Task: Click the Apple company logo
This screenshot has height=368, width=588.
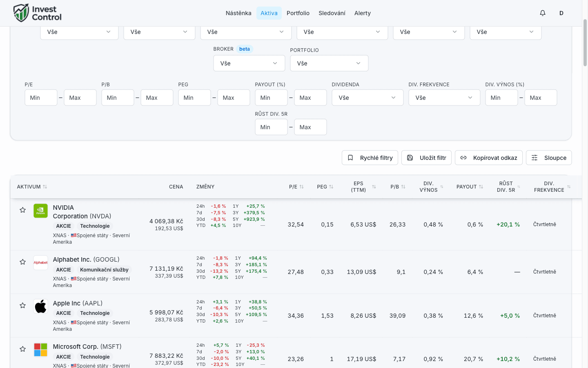Action: pos(40,306)
